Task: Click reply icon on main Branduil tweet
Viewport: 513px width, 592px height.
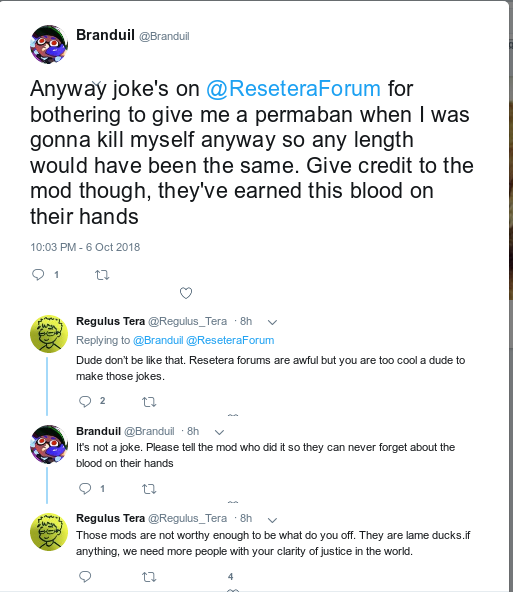Action: pyautogui.click(x=38, y=274)
